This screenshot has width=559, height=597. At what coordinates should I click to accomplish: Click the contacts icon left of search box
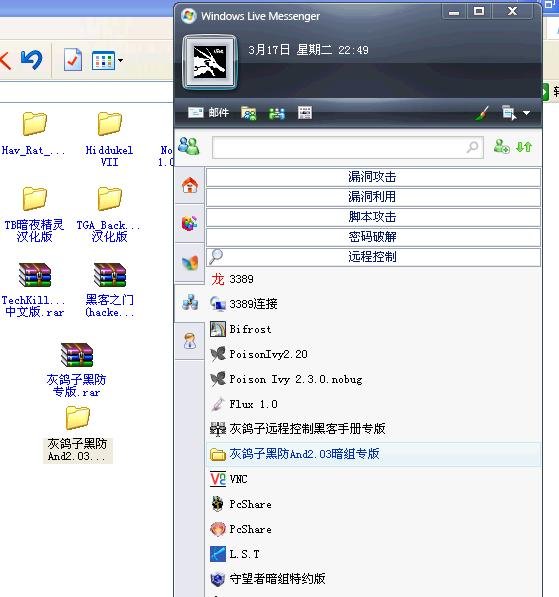[x=189, y=146]
